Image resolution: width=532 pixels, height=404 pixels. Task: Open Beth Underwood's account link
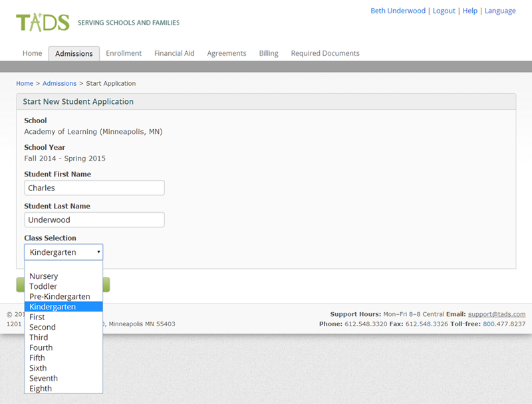click(x=398, y=11)
